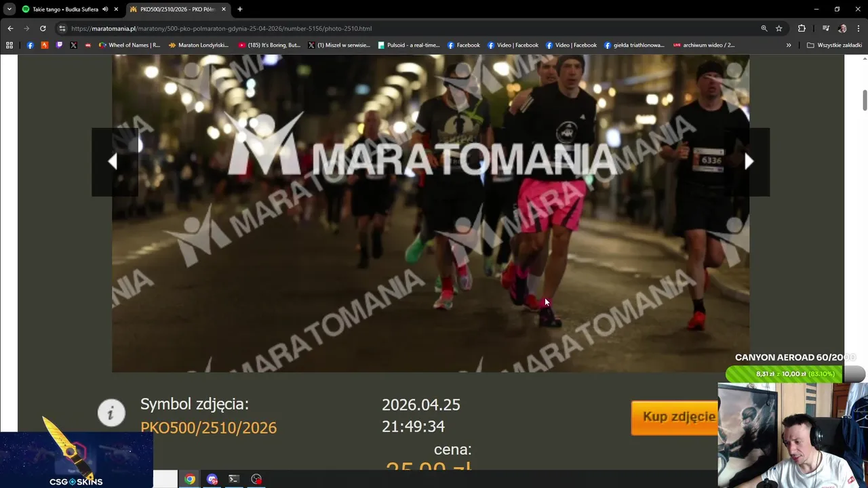868x488 pixels.
Task: Open the terminal from the taskbar
Action: click(x=234, y=479)
